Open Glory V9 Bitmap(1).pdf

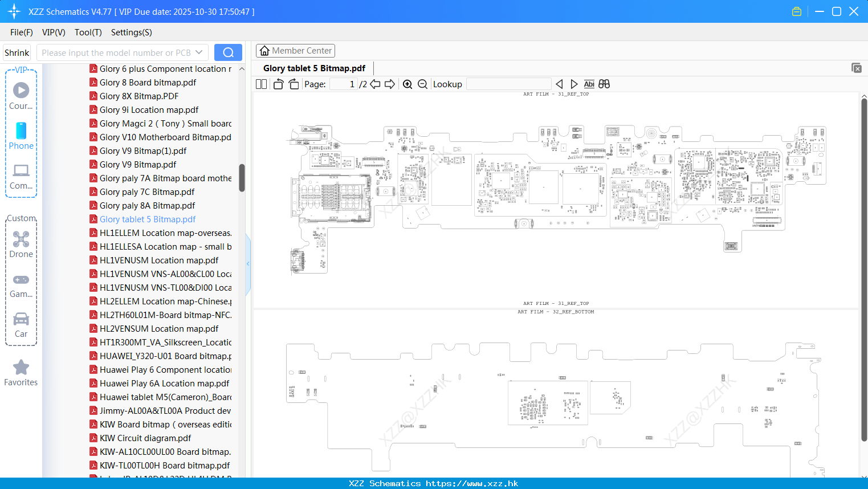coord(143,151)
